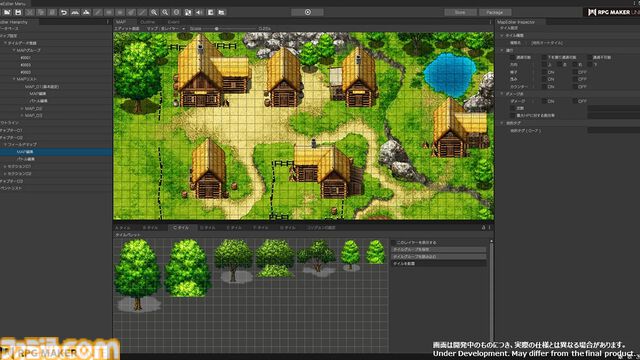The height and width of the screenshot is (360, 640).
Task: Pick the smallest conifer tree tile
Action: pos(376,251)
